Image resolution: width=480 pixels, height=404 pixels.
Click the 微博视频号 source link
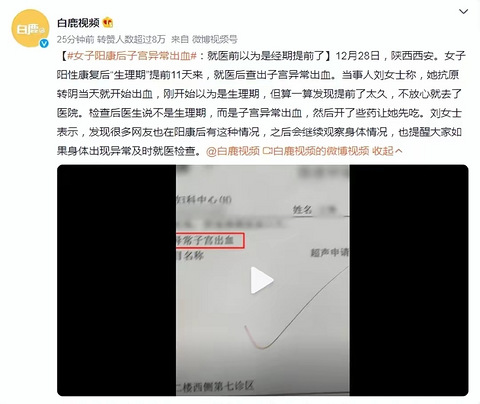pyautogui.click(x=215, y=39)
